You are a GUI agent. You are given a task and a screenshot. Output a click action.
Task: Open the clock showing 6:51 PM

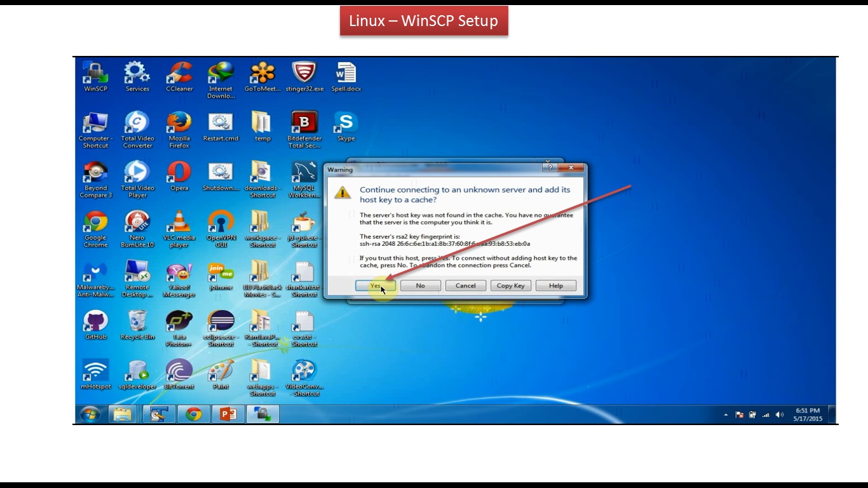808,415
